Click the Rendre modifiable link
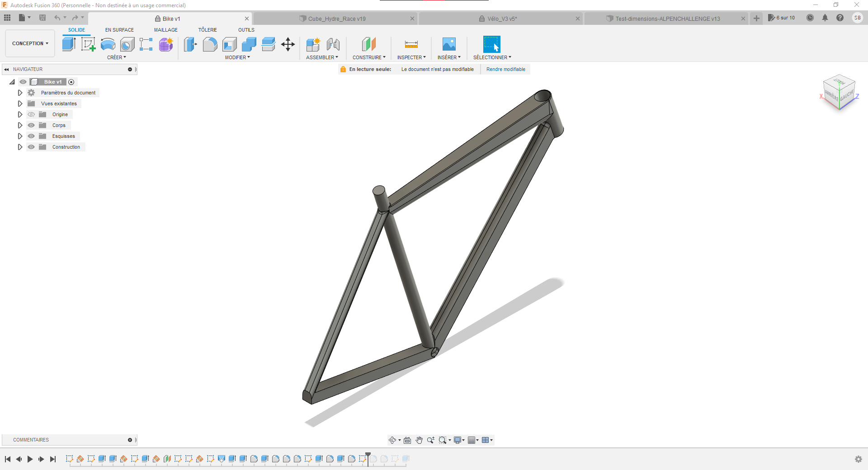 505,69
